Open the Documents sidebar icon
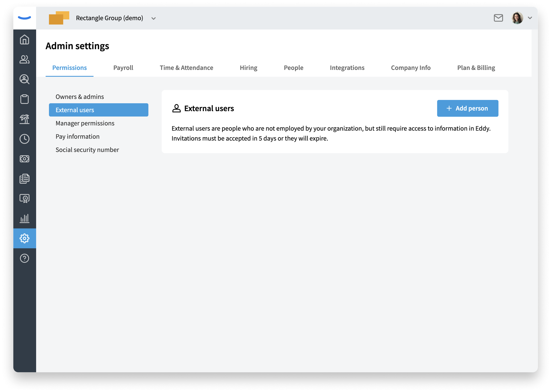551x392 pixels. point(24,179)
